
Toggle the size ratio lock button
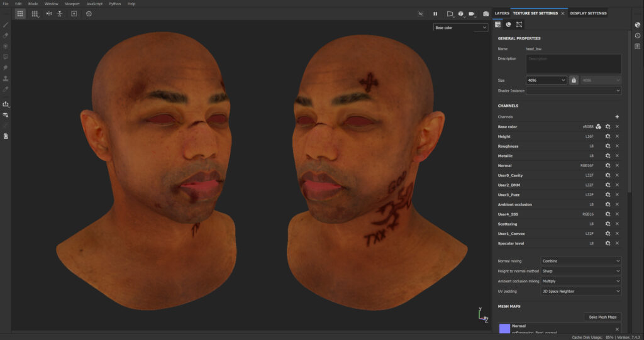(574, 80)
